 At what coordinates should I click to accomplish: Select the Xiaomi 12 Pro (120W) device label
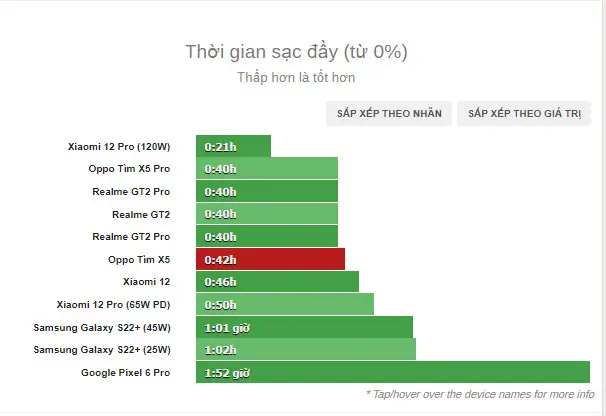pyautogui.click(x=119, y=147)
